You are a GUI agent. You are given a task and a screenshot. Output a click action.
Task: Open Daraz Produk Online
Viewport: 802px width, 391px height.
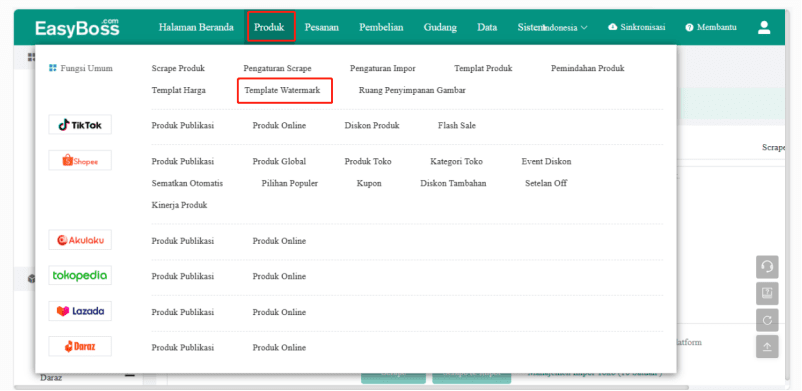279,347
